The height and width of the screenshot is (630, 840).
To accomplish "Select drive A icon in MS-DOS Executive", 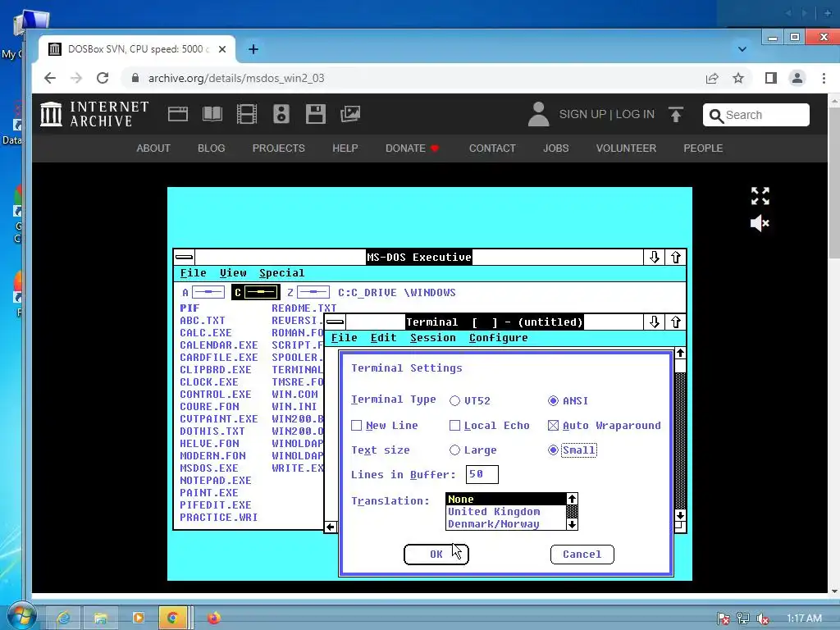I will 208,293.
